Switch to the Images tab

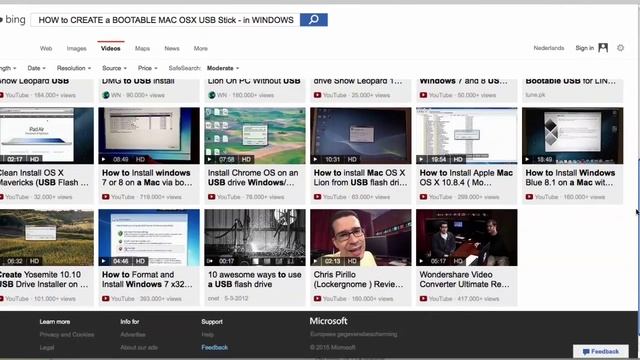[x=76, y=48]
